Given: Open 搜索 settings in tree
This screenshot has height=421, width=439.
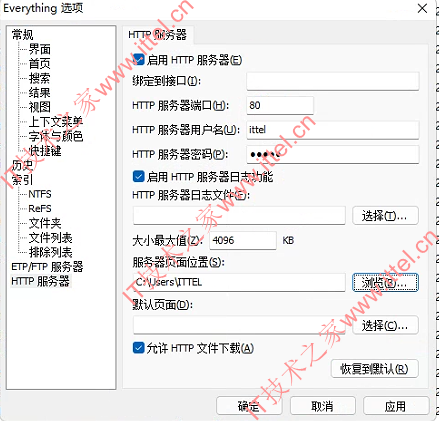Looking at the screenshot, I should [40, 78].
